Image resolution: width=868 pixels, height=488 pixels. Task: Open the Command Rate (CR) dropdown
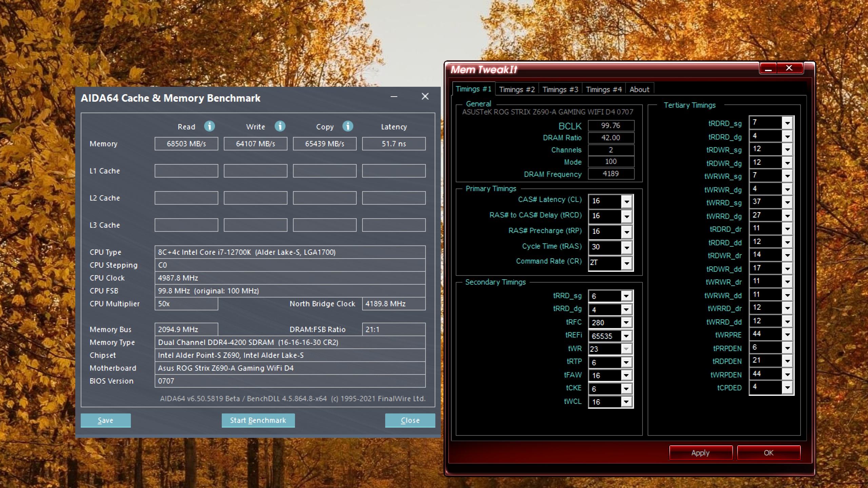[x=627, y=263]
